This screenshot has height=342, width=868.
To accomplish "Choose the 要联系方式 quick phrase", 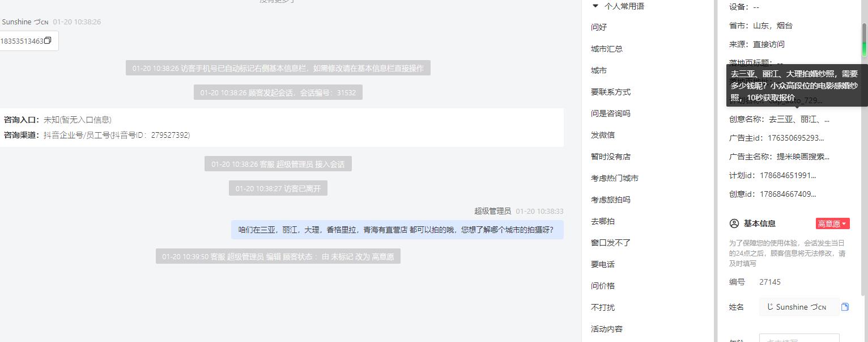I will click(611, 92).
